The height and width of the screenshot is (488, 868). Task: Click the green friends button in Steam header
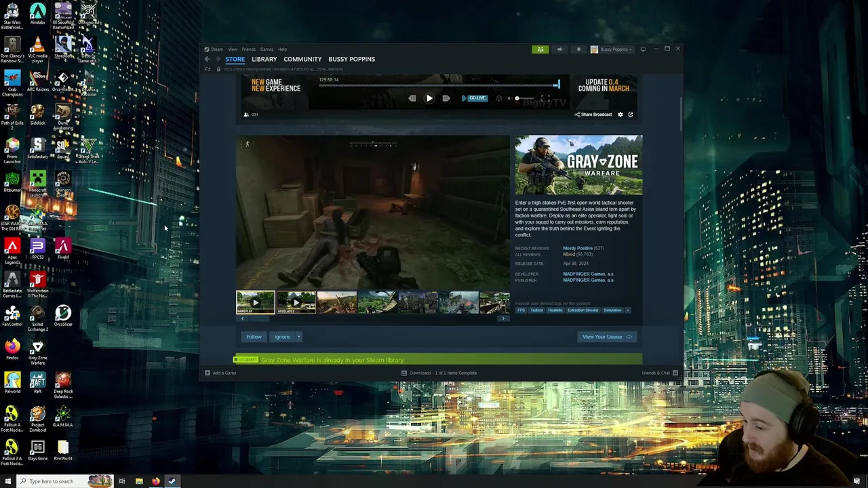click(x=540, y=49)
